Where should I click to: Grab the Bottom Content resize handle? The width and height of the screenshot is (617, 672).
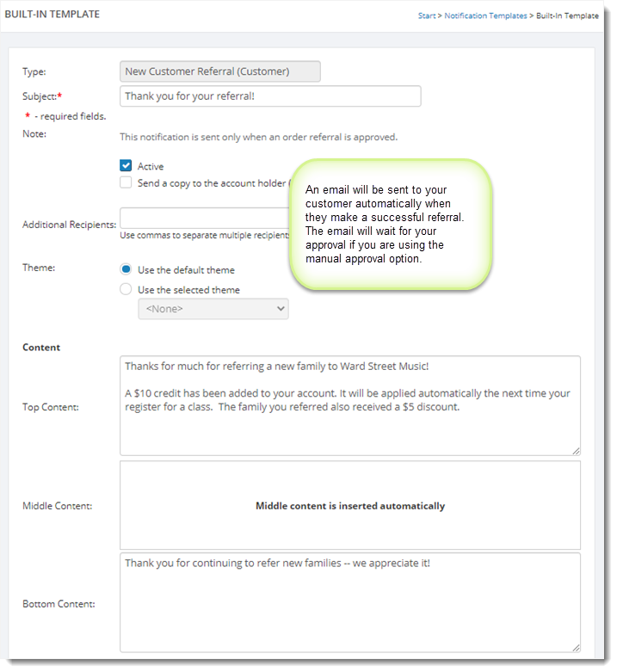576,647
